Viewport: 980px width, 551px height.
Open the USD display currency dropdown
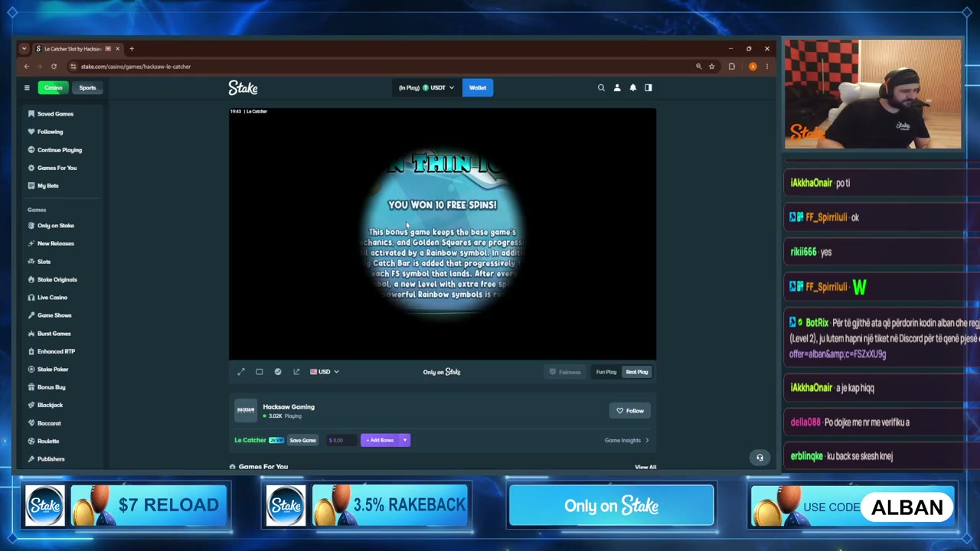click(325, 372)
